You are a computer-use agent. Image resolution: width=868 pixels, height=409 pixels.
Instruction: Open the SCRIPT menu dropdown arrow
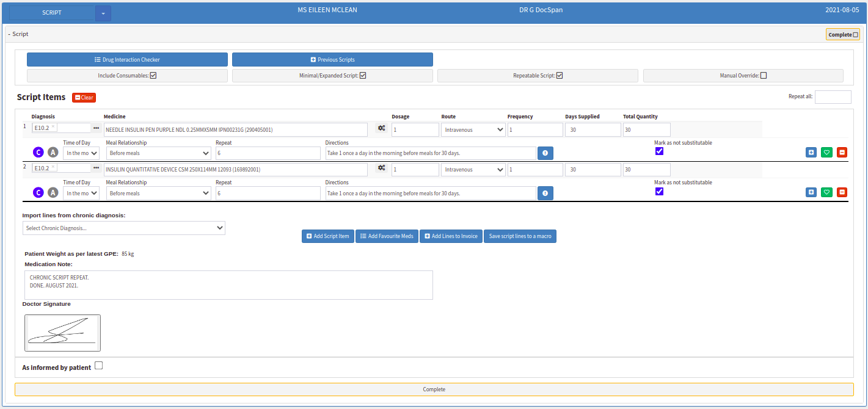tap(103, 13)
